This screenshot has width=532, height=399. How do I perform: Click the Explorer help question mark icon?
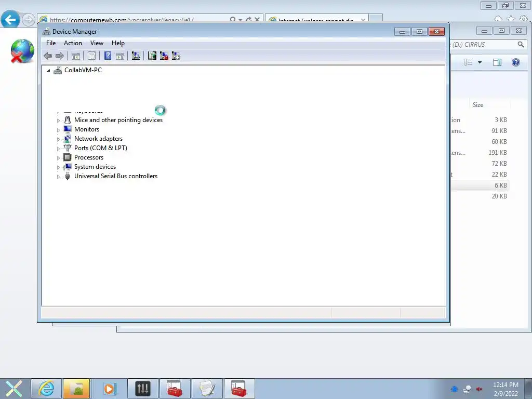coord(516,62)
